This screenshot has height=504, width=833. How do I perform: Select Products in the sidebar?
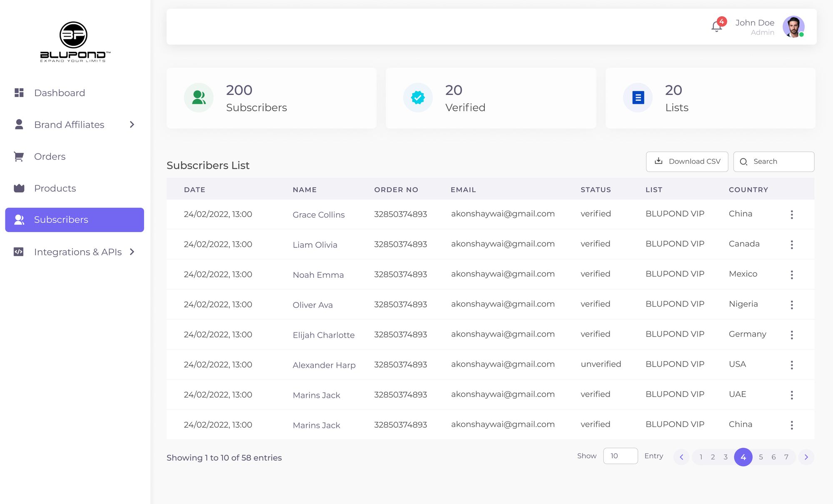coord(55,188)
